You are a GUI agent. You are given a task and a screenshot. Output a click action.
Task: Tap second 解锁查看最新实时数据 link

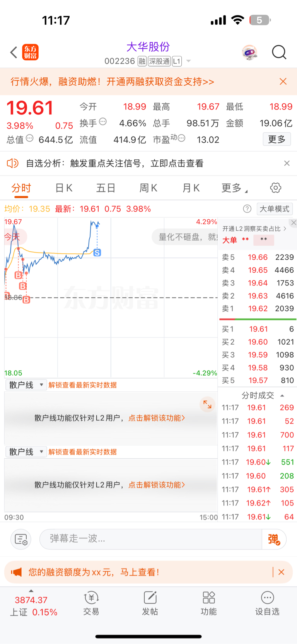[x=82, y=452]
